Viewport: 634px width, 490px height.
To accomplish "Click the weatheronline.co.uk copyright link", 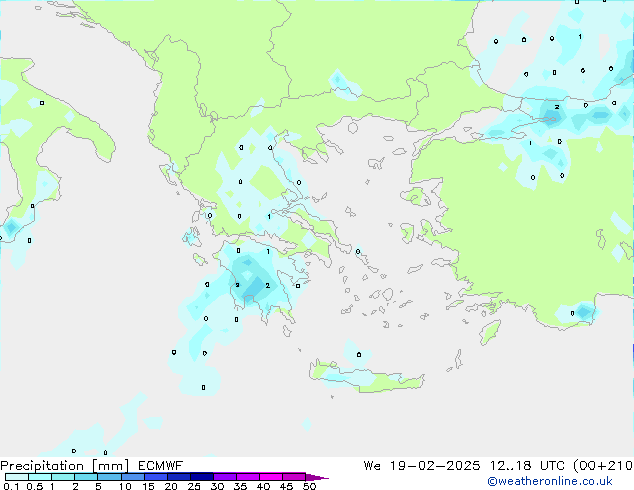I will pos(550,481).
